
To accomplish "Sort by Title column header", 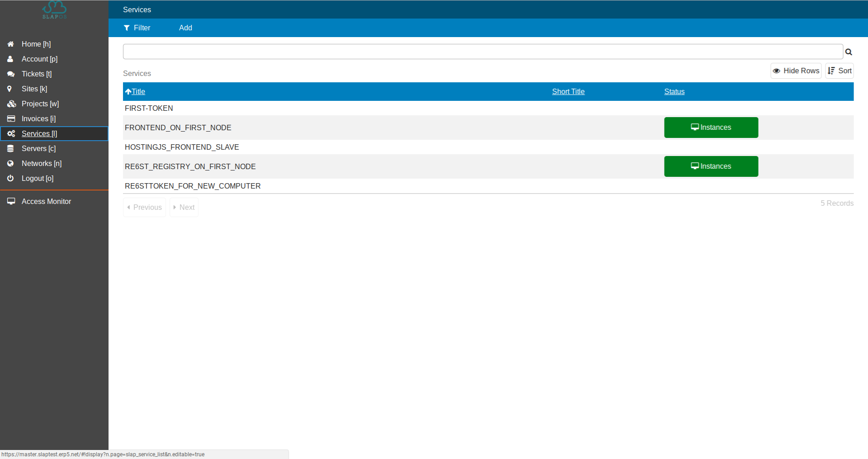I will click(x=138, y=92).
